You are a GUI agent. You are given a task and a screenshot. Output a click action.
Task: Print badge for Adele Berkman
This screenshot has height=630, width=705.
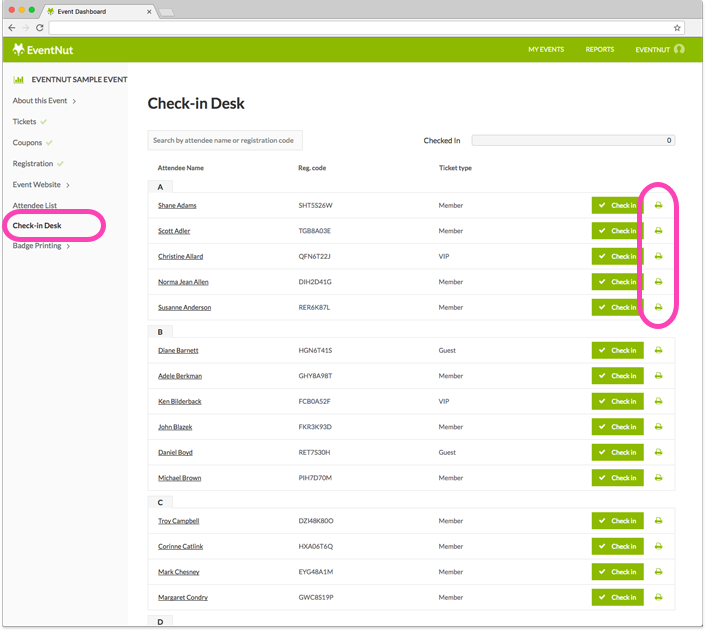pos(658,376)
